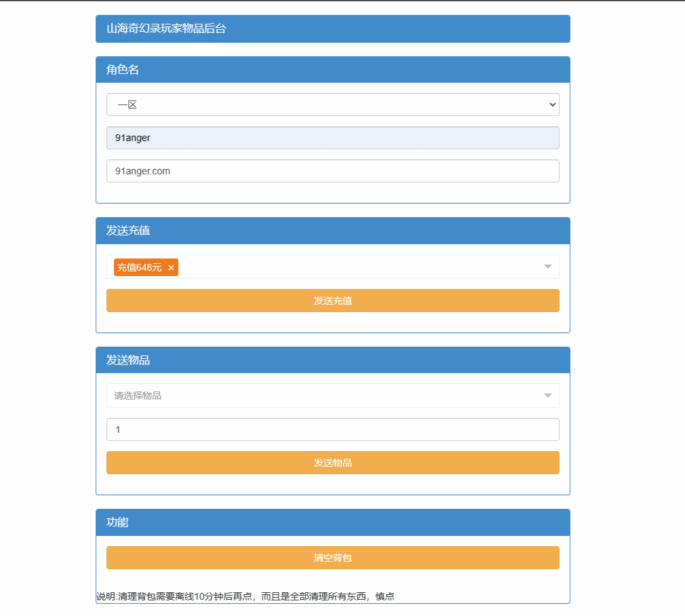Image resolution: width=685 pixels, height=616 pixels.
Task: Select the 充值648元 tag label
Action: [140, 267]
